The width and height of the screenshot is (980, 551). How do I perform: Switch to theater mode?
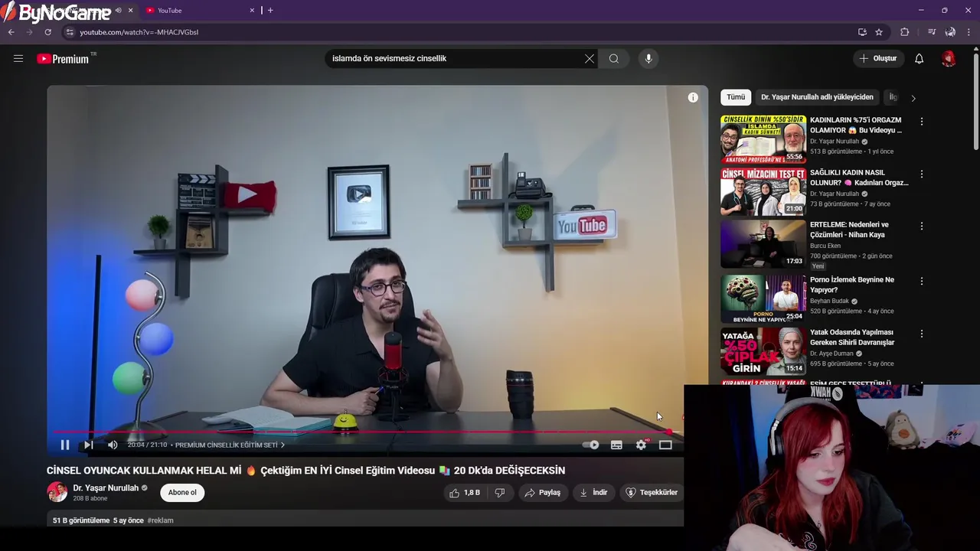click(665, 445)
